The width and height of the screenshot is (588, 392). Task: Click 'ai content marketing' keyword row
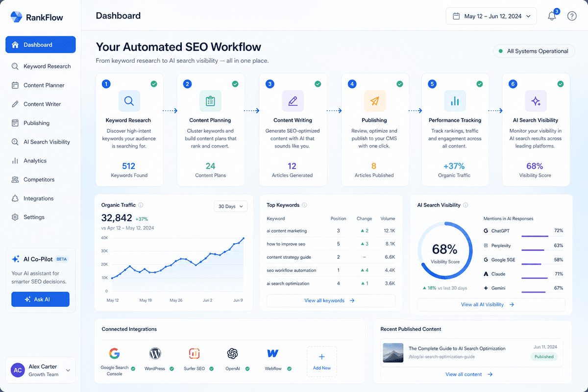point(331,231)
